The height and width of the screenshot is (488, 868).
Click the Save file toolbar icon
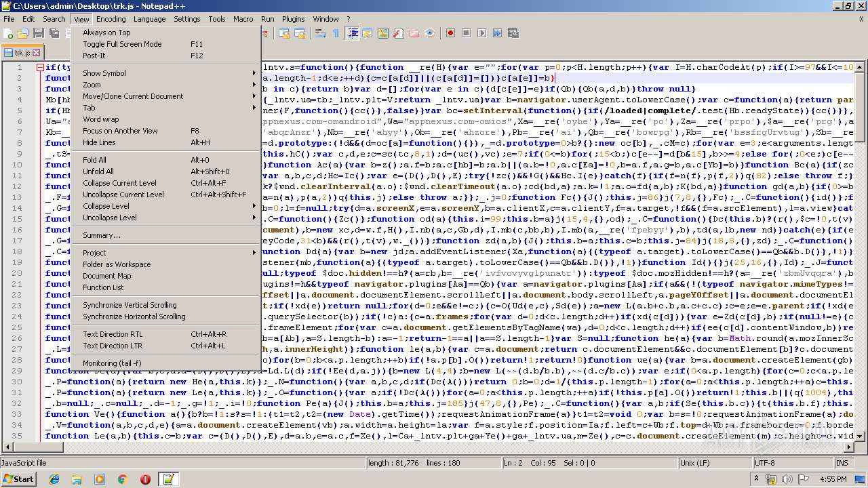click(38, 33)
